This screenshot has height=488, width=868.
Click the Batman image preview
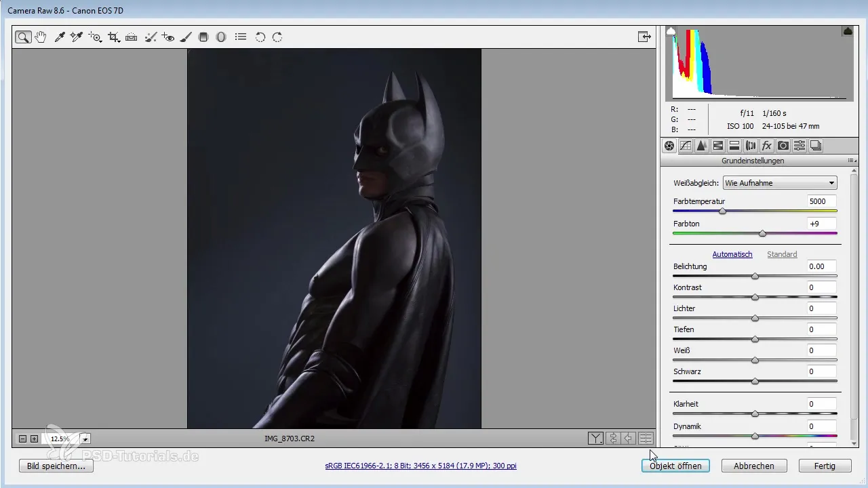click(334, 238)
